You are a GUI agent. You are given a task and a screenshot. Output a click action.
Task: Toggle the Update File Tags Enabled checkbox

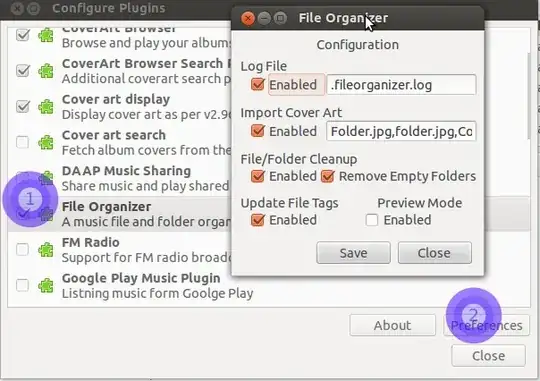[x=258, y=220]
